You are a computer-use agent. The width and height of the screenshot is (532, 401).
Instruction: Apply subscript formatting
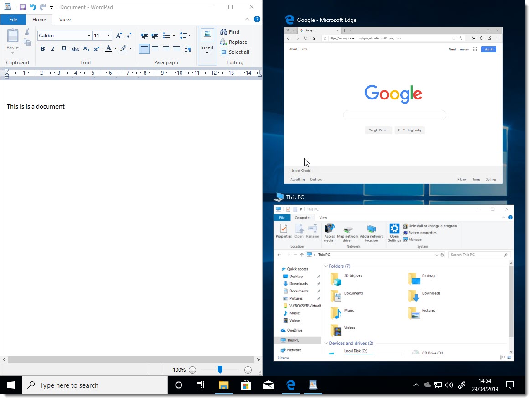click(86, 48)
